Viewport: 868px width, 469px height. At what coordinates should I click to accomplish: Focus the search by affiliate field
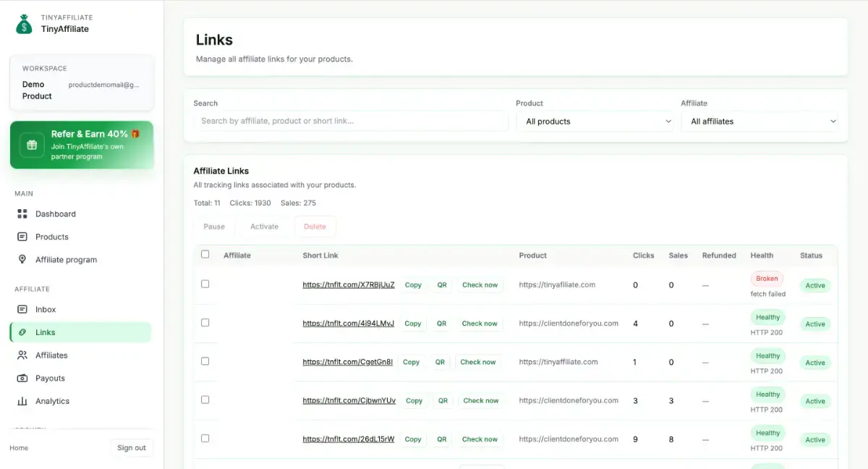point(351,121)
